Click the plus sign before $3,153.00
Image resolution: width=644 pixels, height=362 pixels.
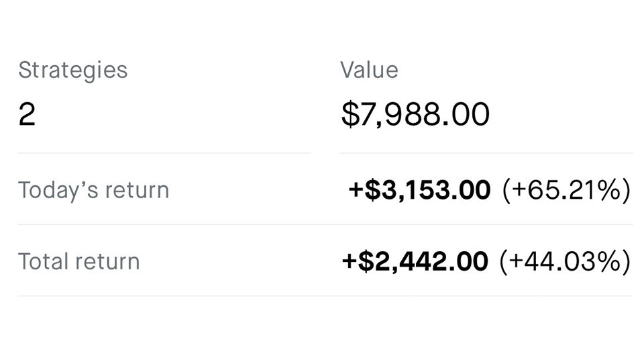pyautogui.click(x=356, y=190)
